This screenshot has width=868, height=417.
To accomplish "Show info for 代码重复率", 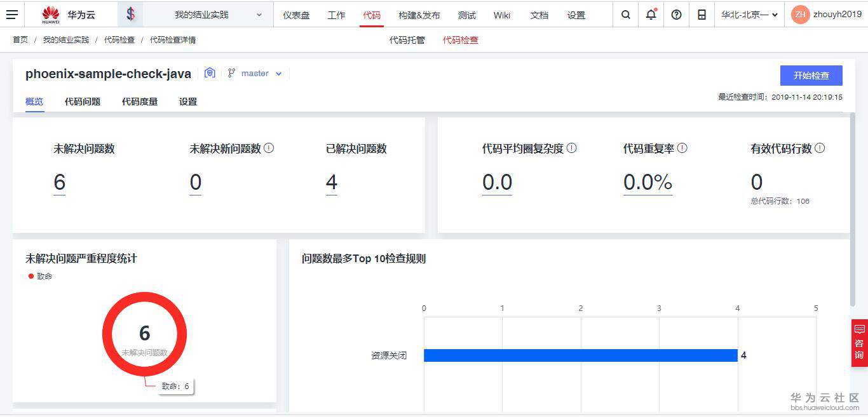I will [682, 148].
